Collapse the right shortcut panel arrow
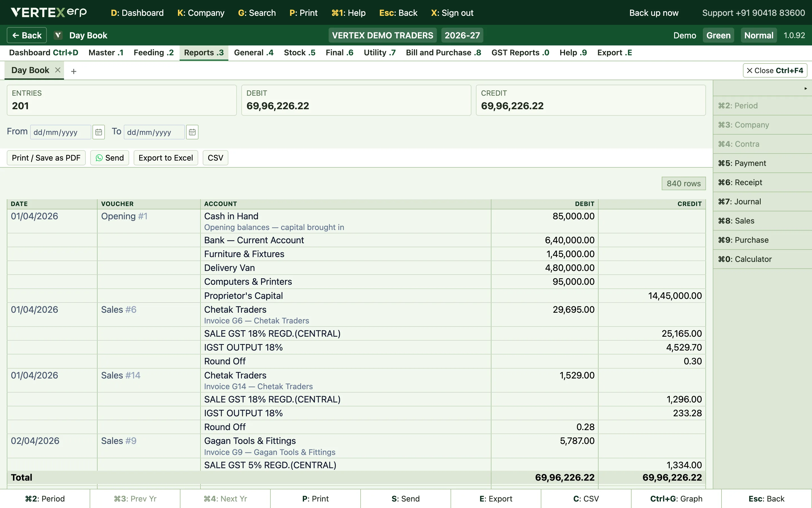 tap(805, 88)
